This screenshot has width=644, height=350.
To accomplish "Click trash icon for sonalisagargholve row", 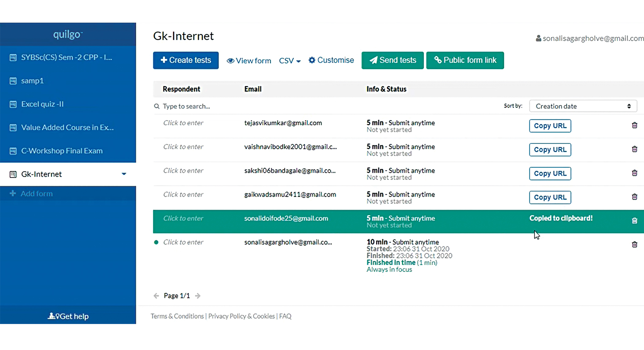I will 634,244.
